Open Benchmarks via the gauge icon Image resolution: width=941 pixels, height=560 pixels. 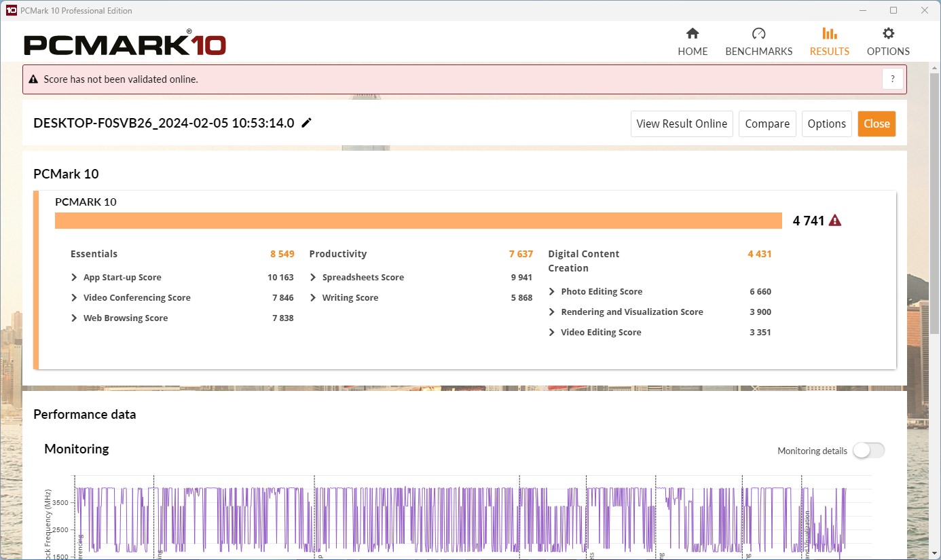pyautogui.click(x=758, y=34)
